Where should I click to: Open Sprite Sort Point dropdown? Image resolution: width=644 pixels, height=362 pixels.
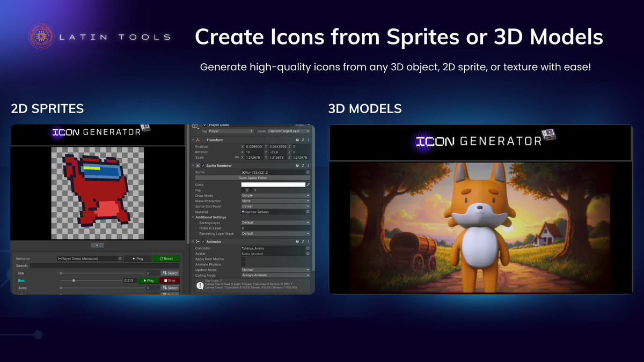click(276, 206)
